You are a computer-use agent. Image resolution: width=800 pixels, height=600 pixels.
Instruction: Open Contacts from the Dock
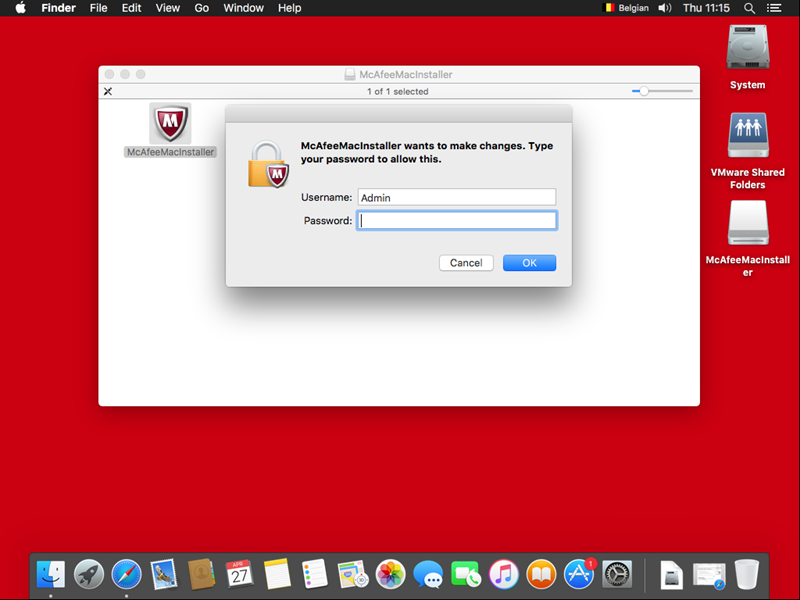pyautogui.click(x=202, y=574)
